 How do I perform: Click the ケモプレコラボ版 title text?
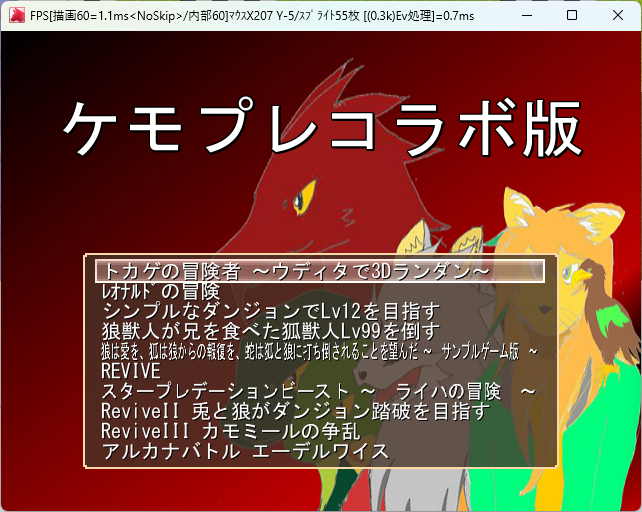pyautogui.click(x=322, y=127)
